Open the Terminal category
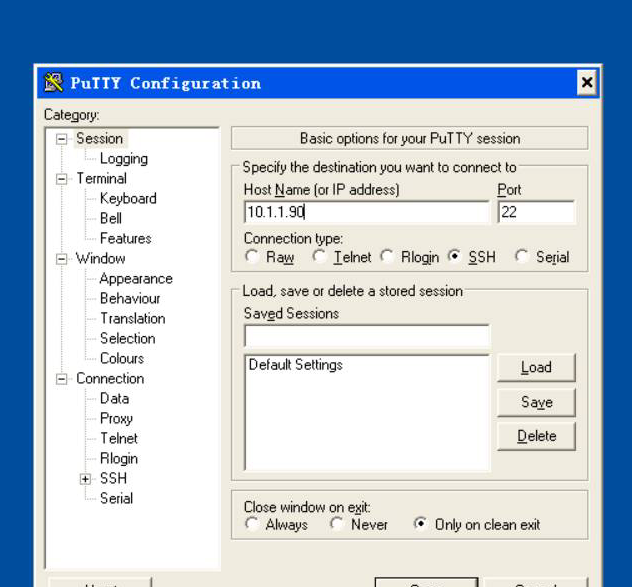 coord(102,179)
